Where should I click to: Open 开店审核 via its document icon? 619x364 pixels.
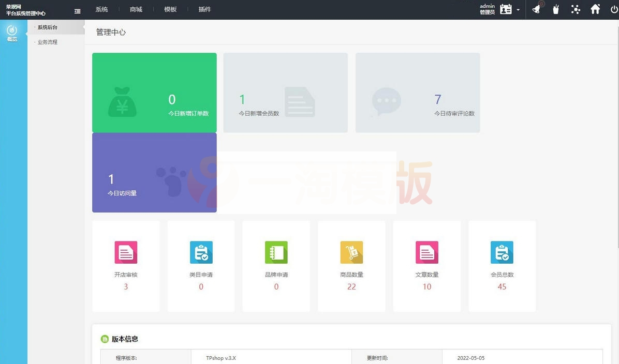coord(126,252)
